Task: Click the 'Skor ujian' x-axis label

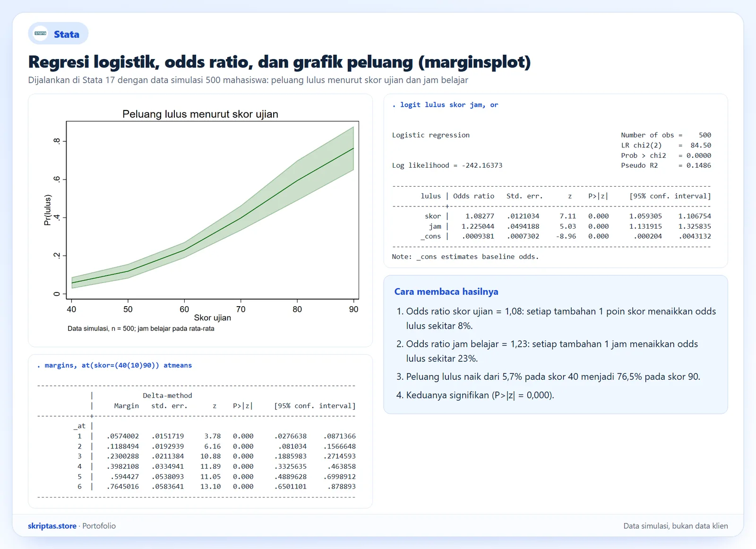Action: coord(213,317)
